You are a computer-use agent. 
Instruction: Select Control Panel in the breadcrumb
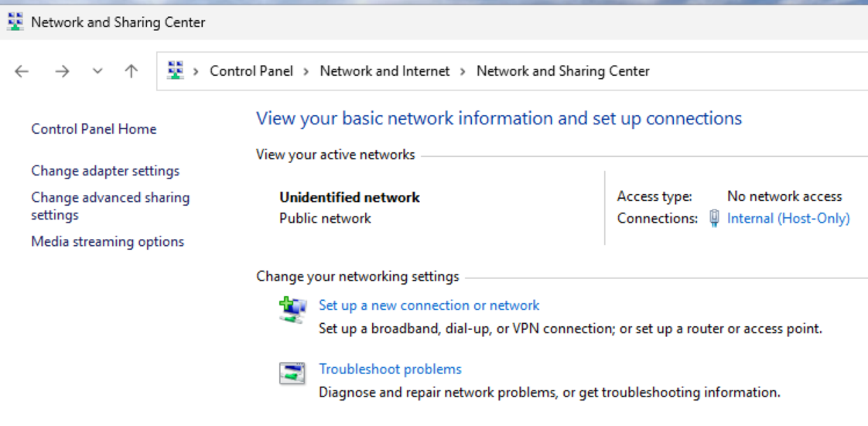251,71
